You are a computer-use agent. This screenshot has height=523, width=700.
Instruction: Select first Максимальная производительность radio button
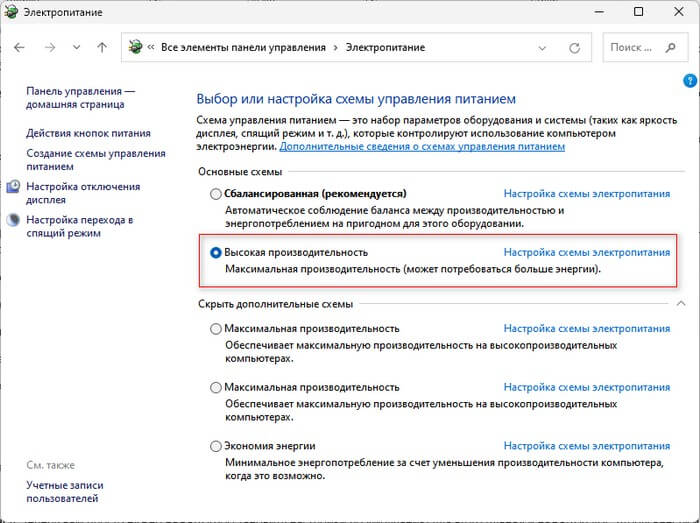point(216,329)
